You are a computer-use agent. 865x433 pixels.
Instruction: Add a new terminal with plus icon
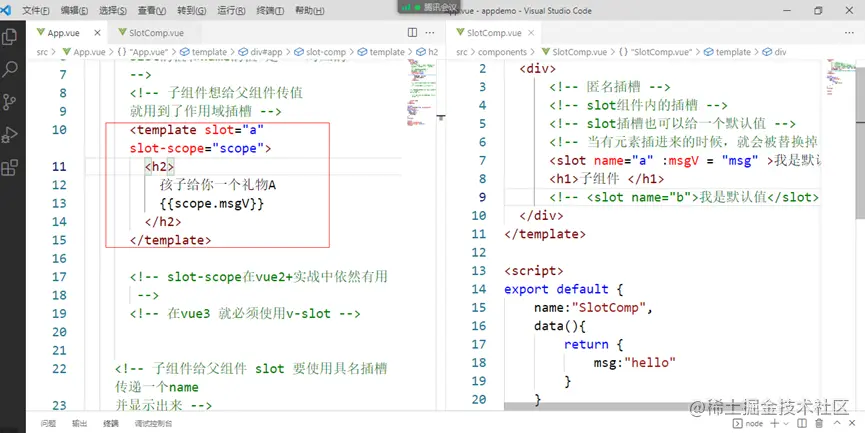pos(775,423)
